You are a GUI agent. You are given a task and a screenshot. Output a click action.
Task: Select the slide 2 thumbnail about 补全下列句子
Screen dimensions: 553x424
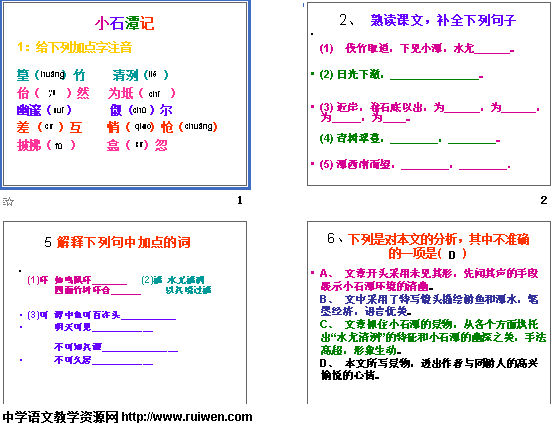click(429, 94)
